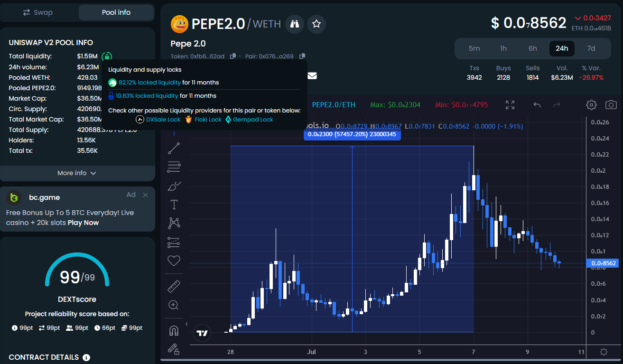Select the Fibonacci retracement lines tool
The image size is (623, 364).
174,167
